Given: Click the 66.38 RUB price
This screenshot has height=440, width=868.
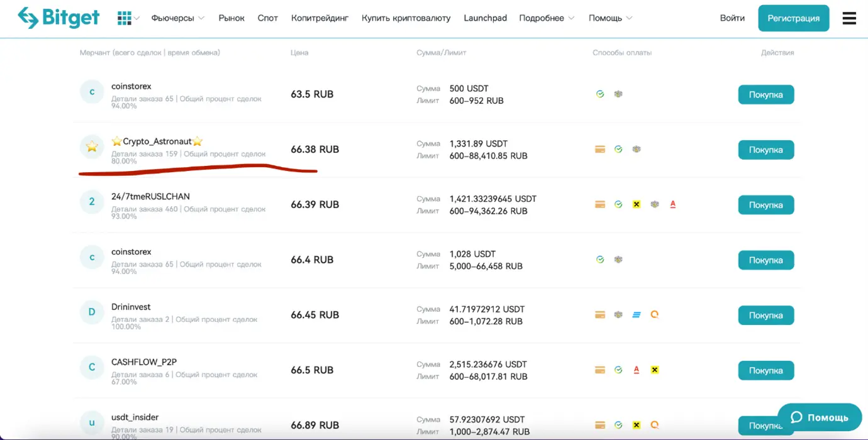Looking at the screenshot, I should point(314,150).
